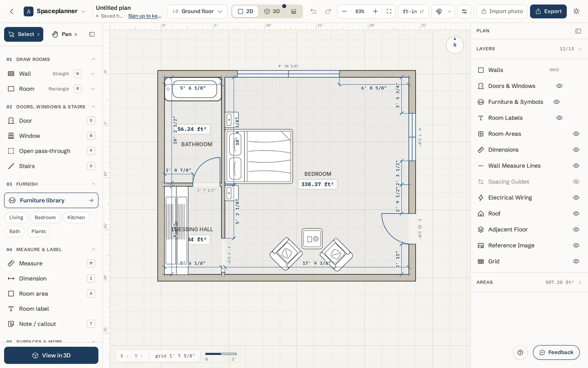588x368 pixels.
Task: Click the Feedback button
Action: coord(556,352)
